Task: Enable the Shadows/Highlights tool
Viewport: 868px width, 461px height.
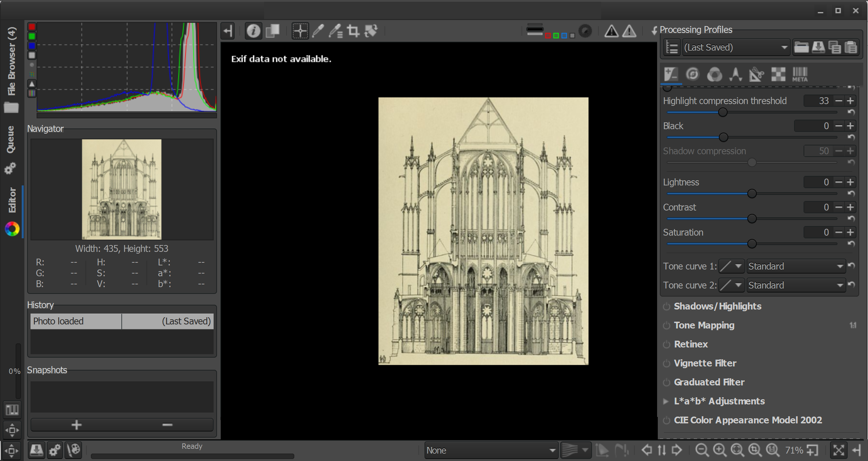Action: pyautogui.click(x=667, y=306)
